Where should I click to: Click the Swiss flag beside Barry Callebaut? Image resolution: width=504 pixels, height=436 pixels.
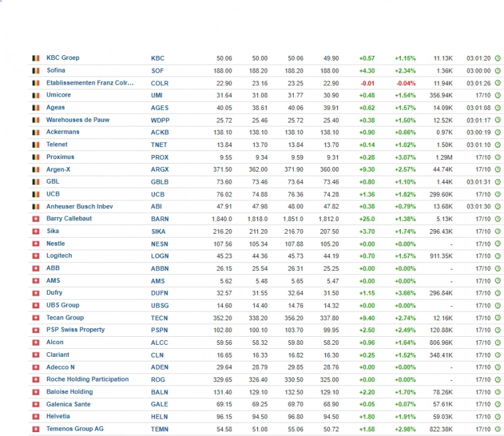[x=35, y=219]
